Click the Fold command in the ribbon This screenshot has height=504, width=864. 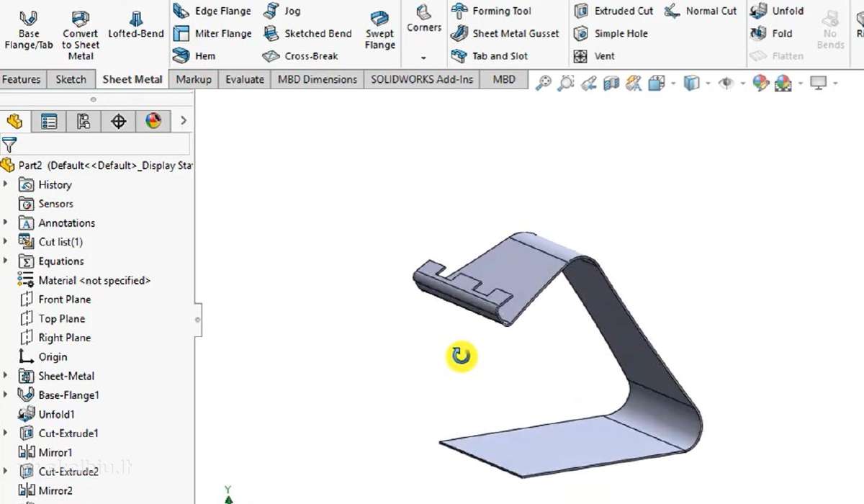[x=771, y=33]
